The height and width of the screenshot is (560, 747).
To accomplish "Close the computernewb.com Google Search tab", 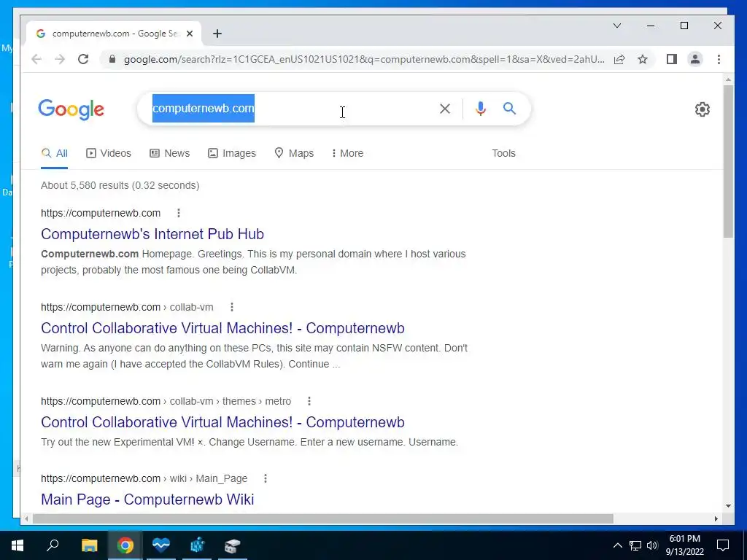I will 190,34.
